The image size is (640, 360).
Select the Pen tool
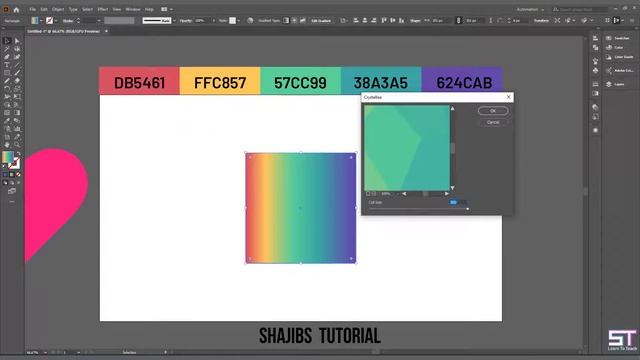click(7, 57)
